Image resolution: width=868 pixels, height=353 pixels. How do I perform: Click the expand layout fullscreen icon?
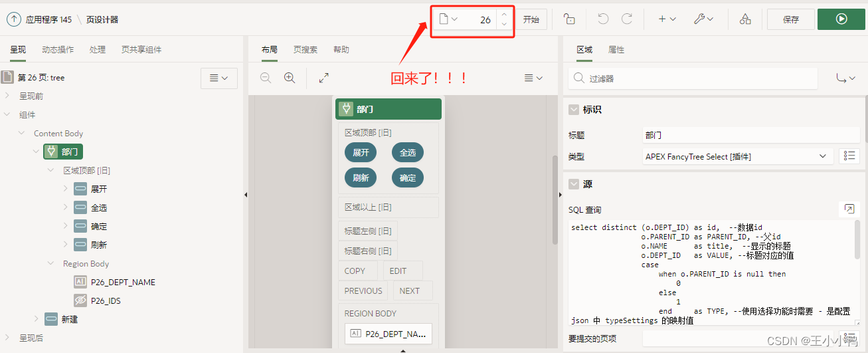[324, 78]
